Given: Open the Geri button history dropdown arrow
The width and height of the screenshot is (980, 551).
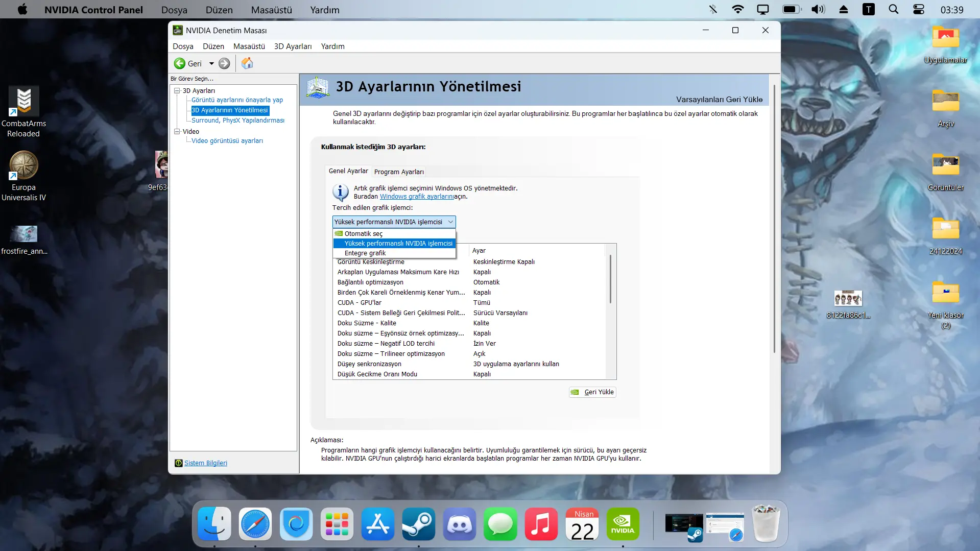Looking at the screenshot, I should [211, 63].
